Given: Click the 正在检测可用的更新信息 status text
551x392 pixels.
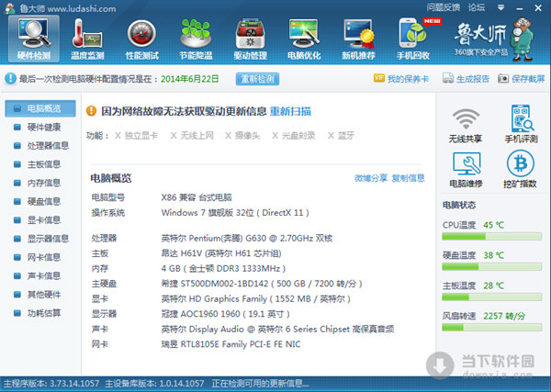Looking at the screenshot, I should [x=261, y=384].
